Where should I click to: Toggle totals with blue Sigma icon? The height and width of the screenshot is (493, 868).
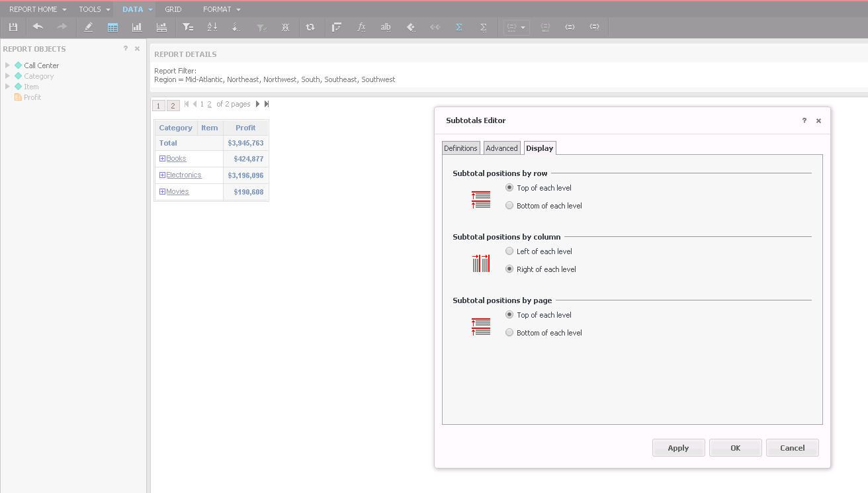click(x=459, y=27)
